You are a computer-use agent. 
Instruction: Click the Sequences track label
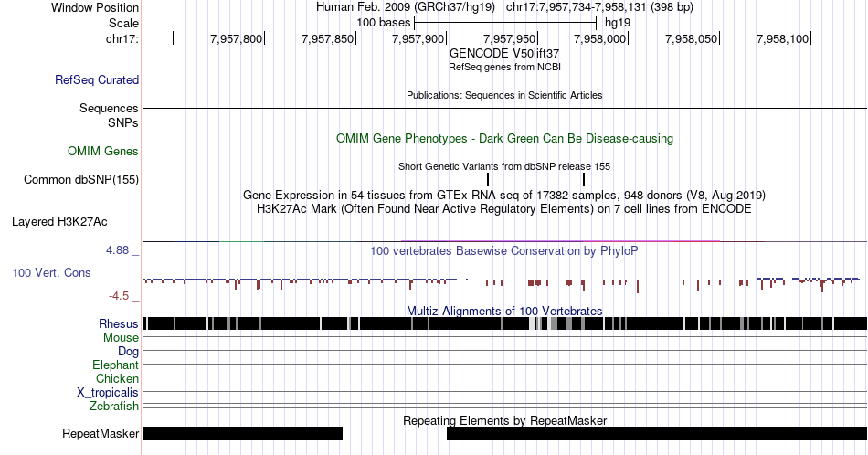(109, 108)
